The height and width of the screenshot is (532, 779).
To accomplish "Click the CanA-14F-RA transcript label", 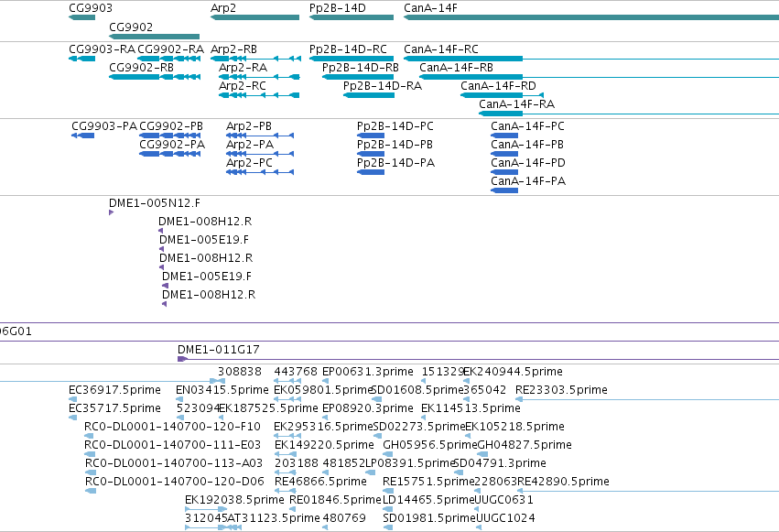I will (x=516, y=104).
